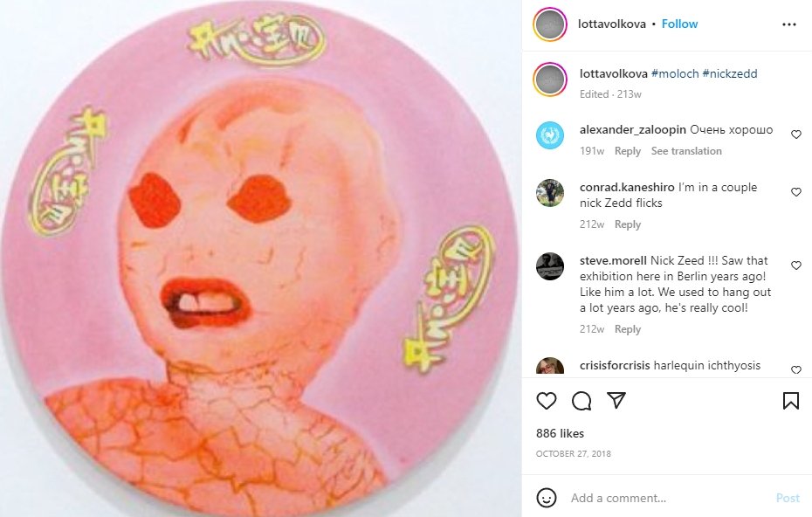
Task: Like alexander_zaloopin's comment
Action: (x=796, y=134)
